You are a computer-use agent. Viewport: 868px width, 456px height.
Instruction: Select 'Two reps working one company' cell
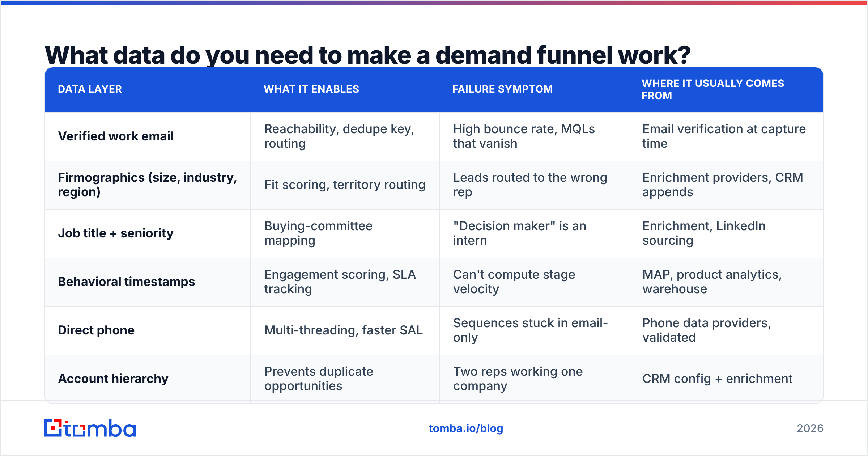pos(534,379)
